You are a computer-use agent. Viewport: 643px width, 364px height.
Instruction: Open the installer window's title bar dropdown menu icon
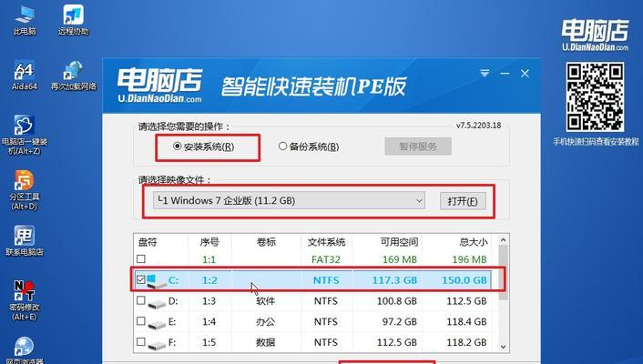coord(485,74)
